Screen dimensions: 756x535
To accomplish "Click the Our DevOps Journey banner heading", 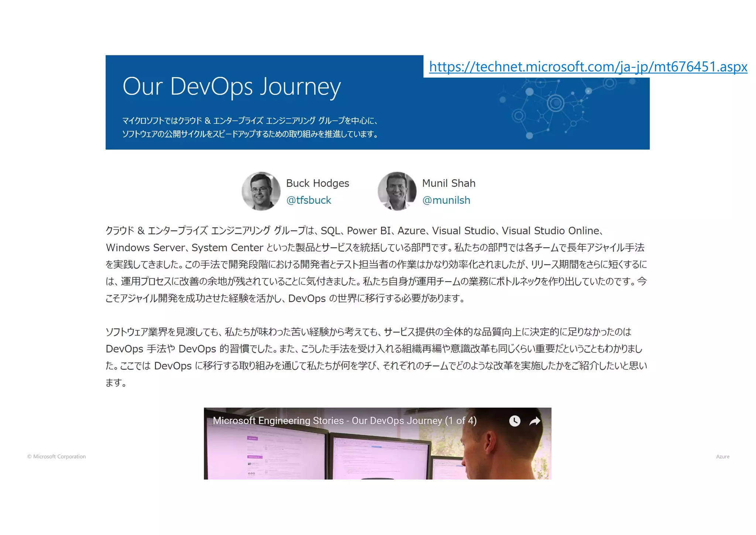I will 231,87.
